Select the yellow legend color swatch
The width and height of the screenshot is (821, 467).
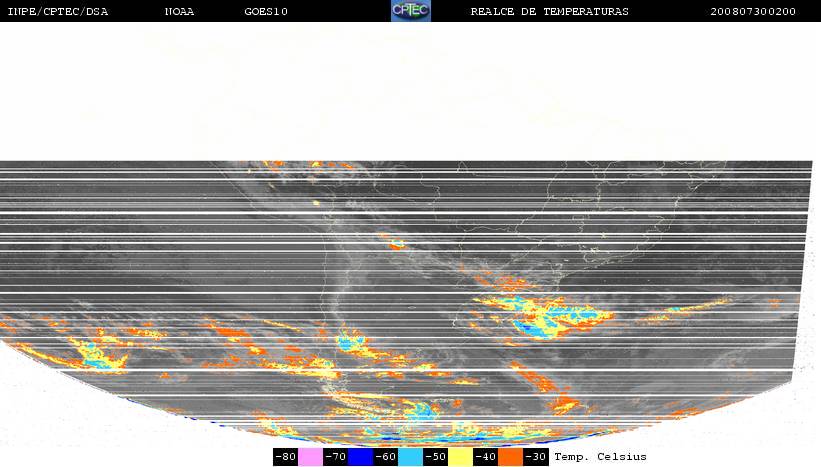(x=461, y=457)
